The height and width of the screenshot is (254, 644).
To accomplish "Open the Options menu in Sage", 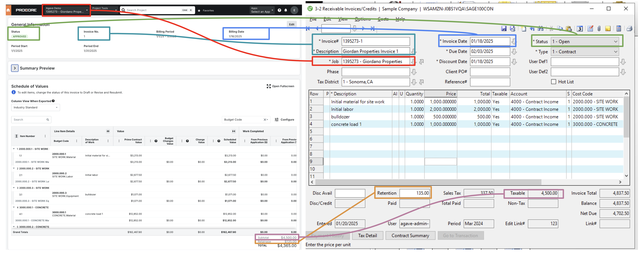I will [362, 19].
